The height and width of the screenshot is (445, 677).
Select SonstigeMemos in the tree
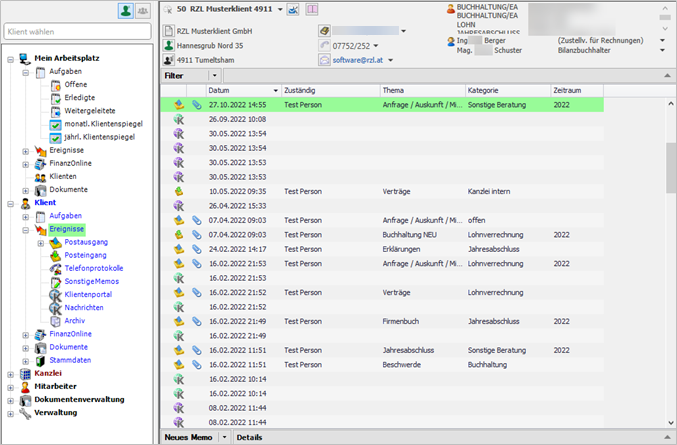(91, 281)
